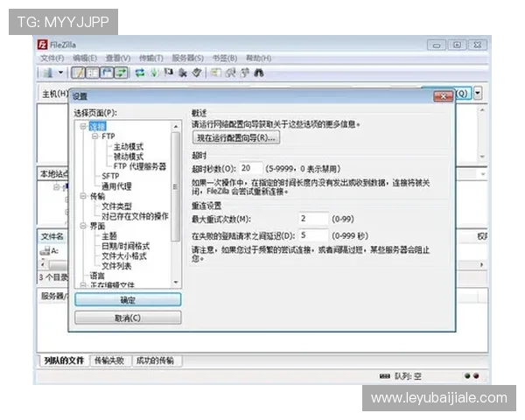Open the 查看(V) menu
This screenshot has height=420, width=525.
pos(118,59)
